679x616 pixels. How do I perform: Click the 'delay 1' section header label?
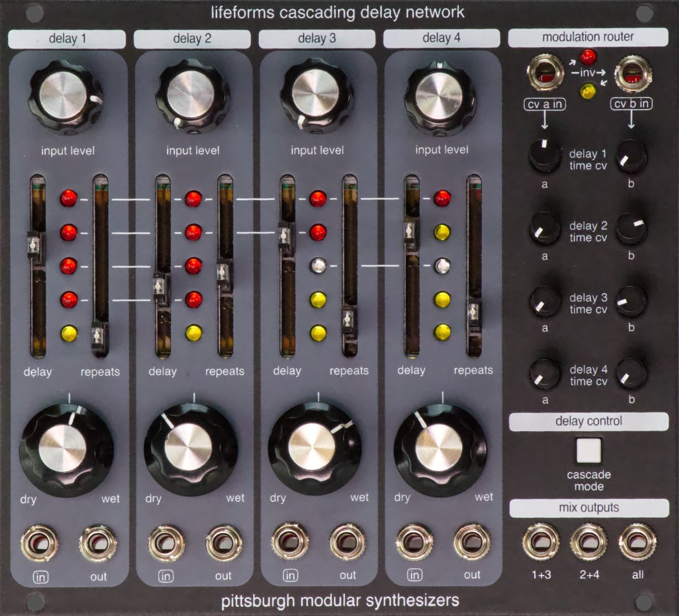(67, 39)
